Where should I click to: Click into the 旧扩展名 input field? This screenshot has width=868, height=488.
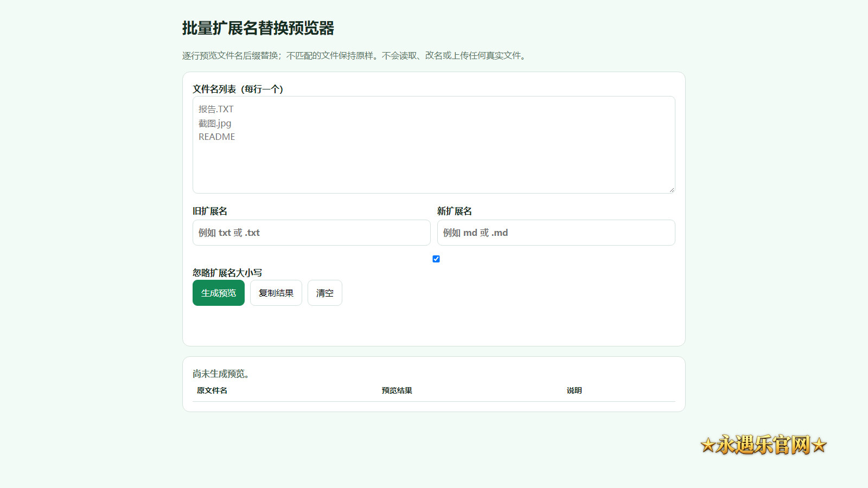(311, 233)
